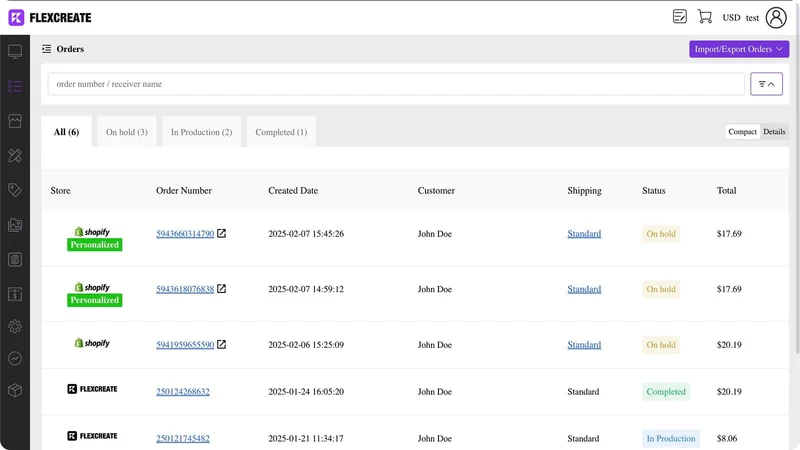Viewport: 800px width, 450px height.
Task: Click the Order Number column header
Action: click(184, 191)
